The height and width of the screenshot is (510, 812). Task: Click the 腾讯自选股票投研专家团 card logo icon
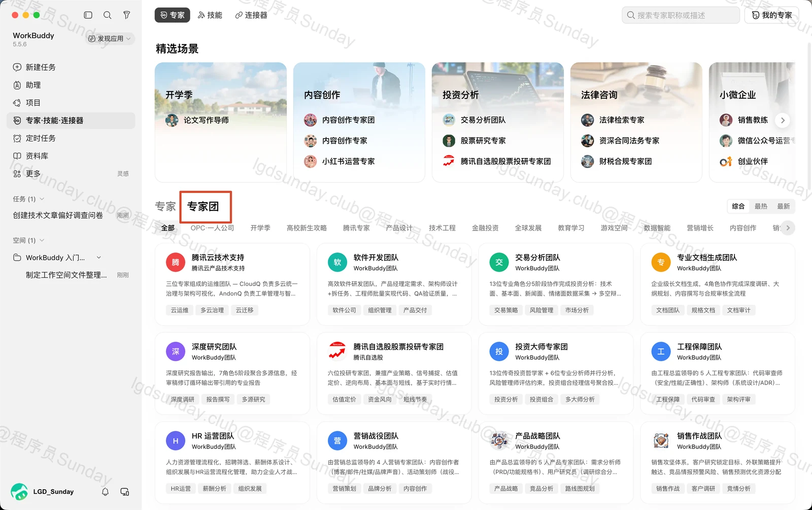click(x=337, y=352)
